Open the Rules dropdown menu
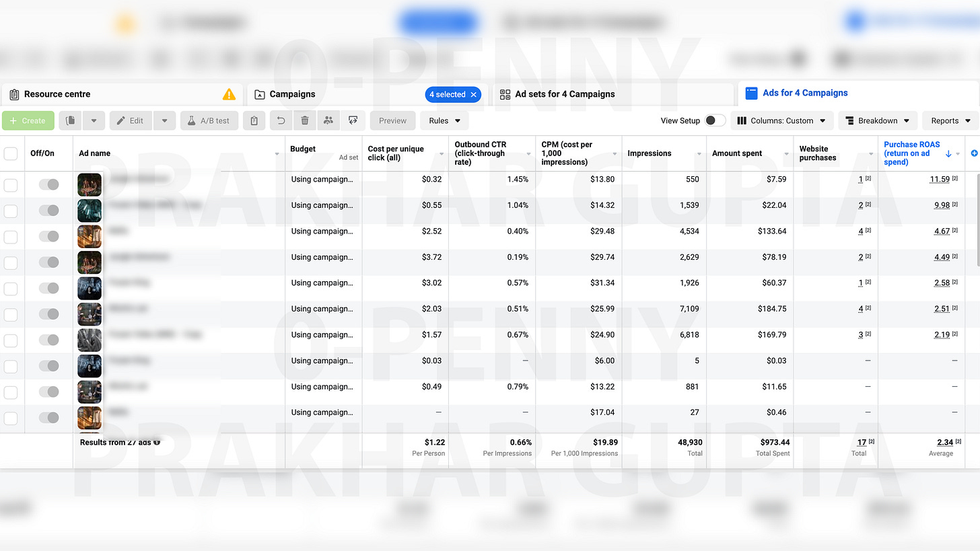Image resolution: width=980 pixels, height=551 pixels. point(445,121)
